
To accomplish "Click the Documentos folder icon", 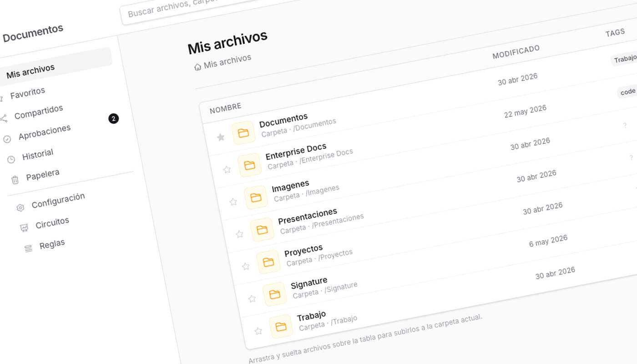I will pyautogui.click(x=243, y=133).
